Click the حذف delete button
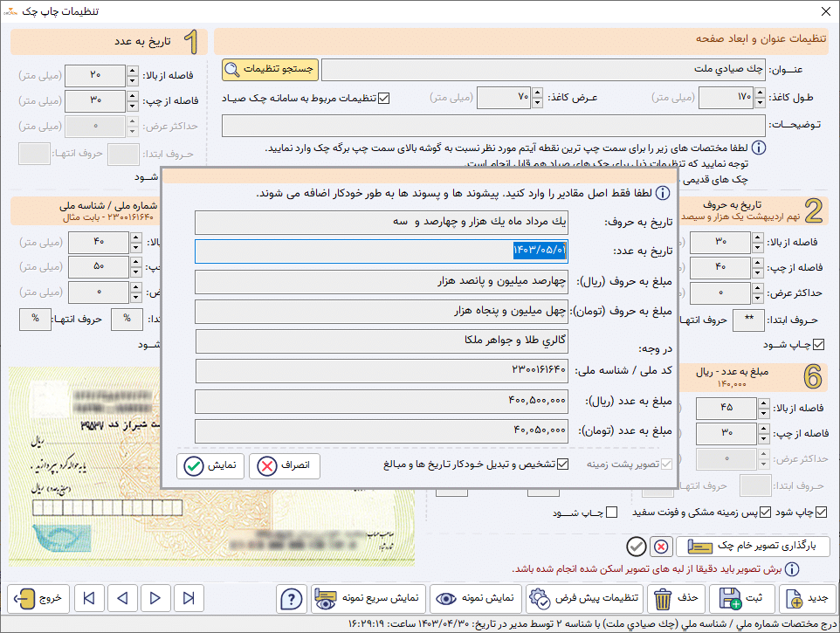Image resolution: width=840 pixels, height=633 pixels. pos(676,598)
